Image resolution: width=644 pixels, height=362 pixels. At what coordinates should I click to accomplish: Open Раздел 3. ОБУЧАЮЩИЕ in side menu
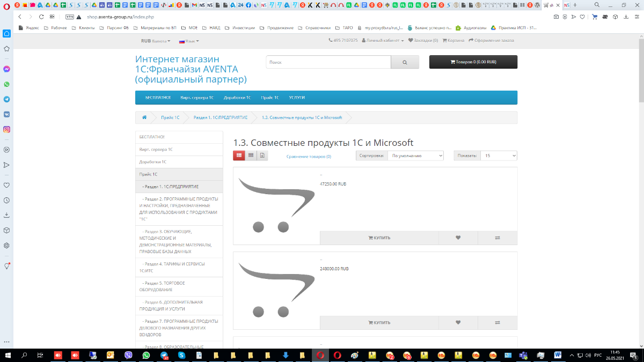click(x=179, y=242)
